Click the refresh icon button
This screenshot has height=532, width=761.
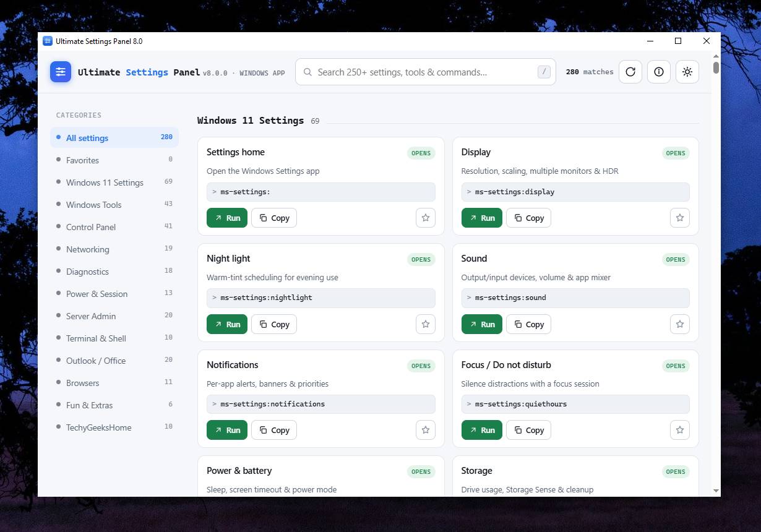pyautogui.click(x=630, y=72)
